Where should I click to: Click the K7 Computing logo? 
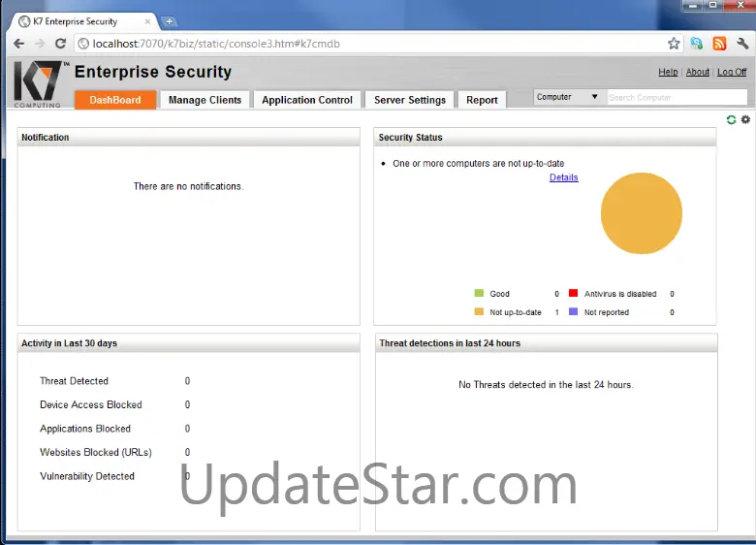(x=39, y=84)
